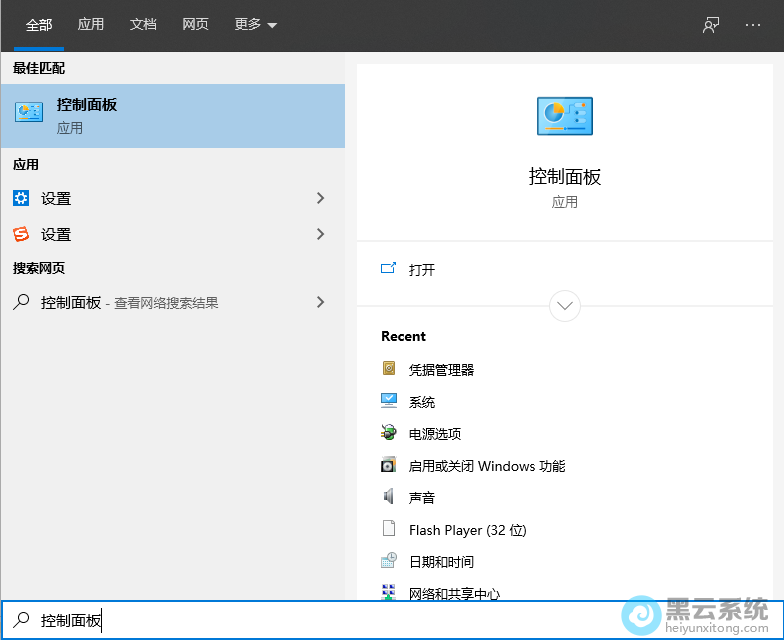Open the three-dot options menu
The image size is (784, 640).
click(753, 25)
